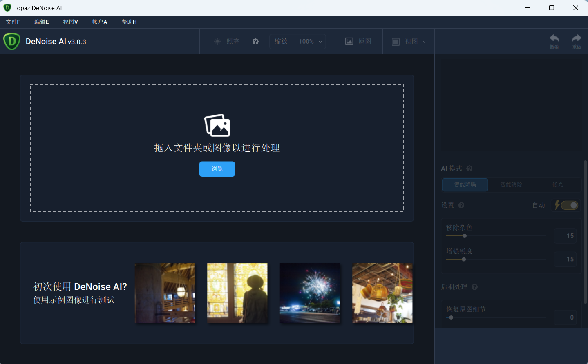The width and height of the screenshot is (588, 364).
Task: Open the 视图 menu in the menu bar
Action: coord(71,22)
